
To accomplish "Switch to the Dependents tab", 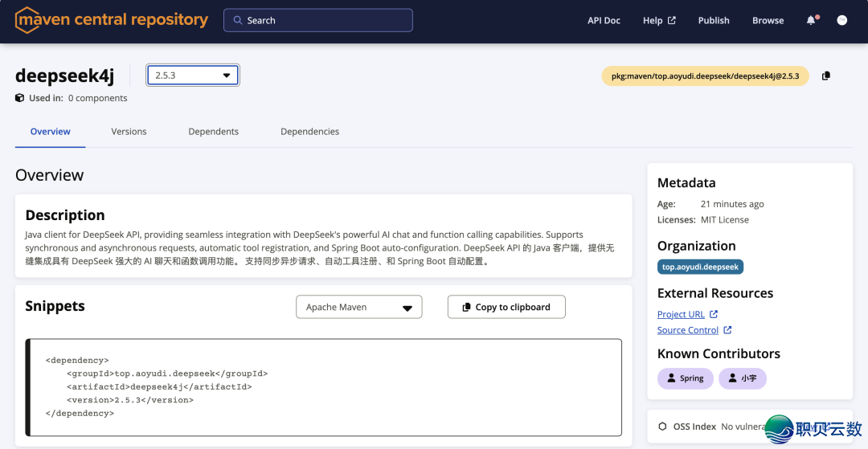I will click(214, 132).
